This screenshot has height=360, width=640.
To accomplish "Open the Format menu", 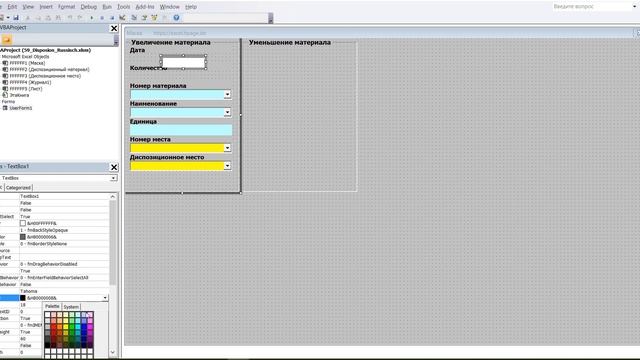I will tap(67, 7).
